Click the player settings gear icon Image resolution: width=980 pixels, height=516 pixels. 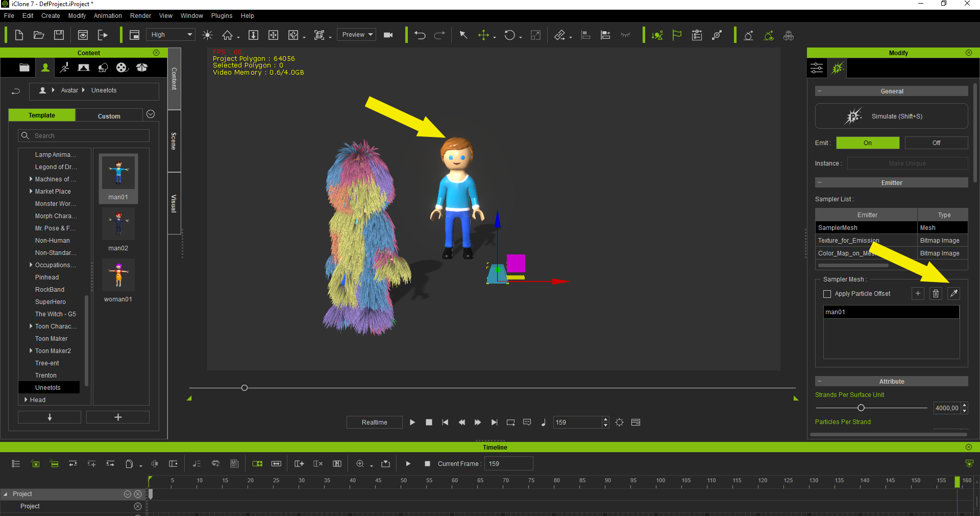619,423
